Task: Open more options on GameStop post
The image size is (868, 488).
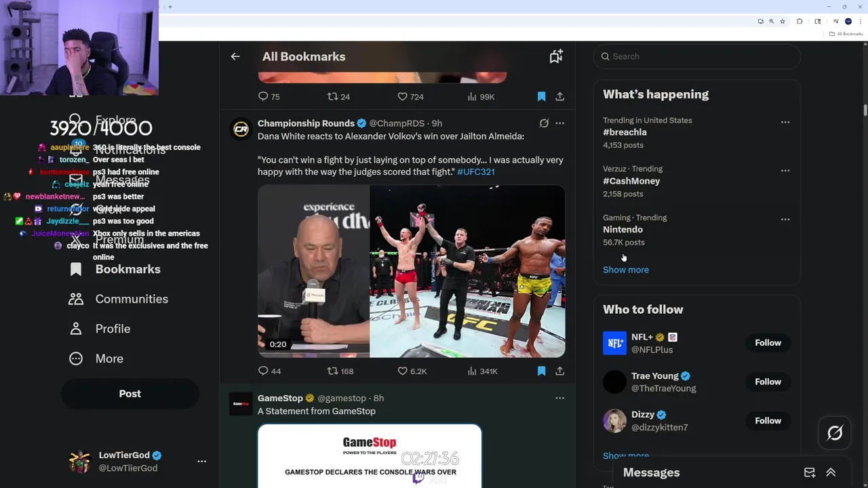Action: 559,398
